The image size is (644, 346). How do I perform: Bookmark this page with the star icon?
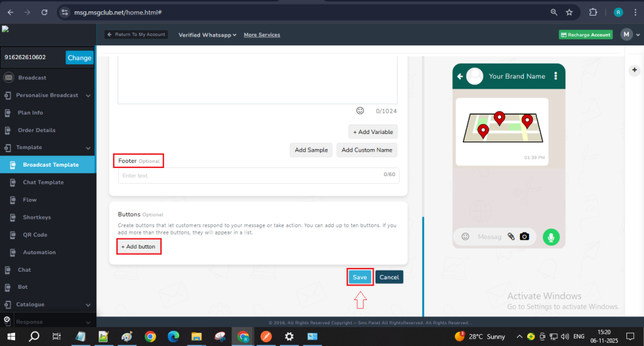point(569,12)
